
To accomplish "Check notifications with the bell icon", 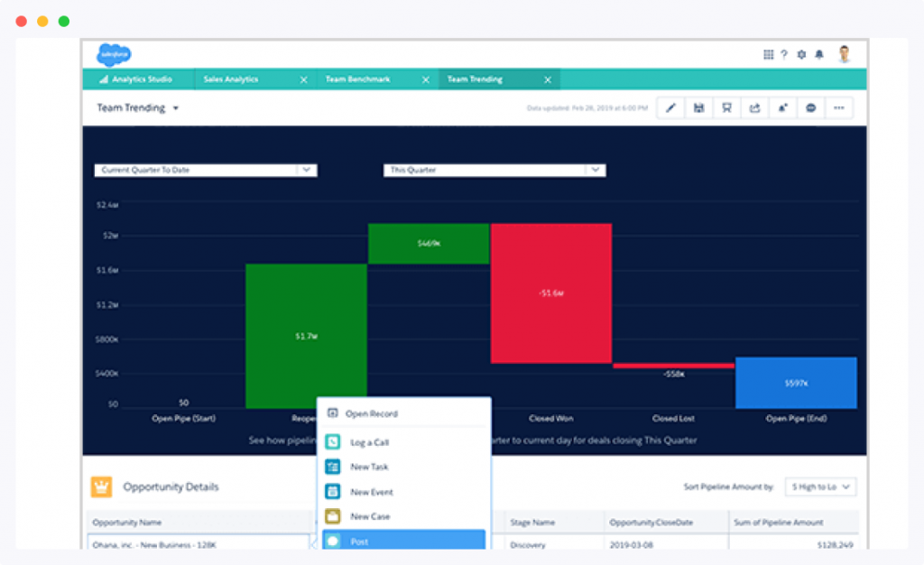I will (x=819, y=54).
